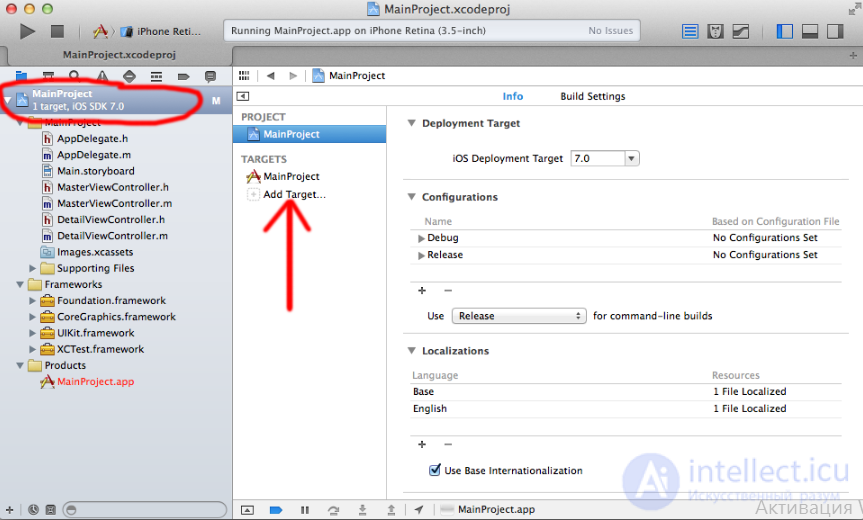
Task: Hide the project and targets list
Action: [x=243, y=96]
